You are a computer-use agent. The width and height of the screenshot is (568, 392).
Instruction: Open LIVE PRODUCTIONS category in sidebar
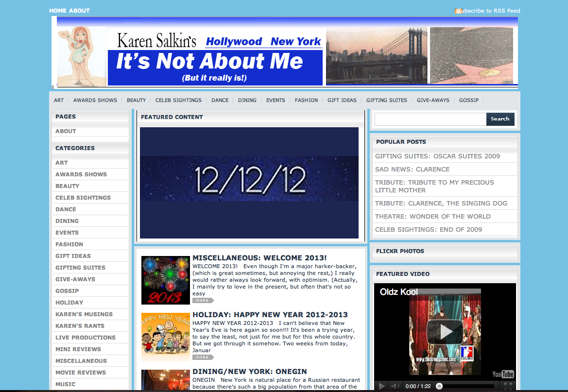pos(86,337)
